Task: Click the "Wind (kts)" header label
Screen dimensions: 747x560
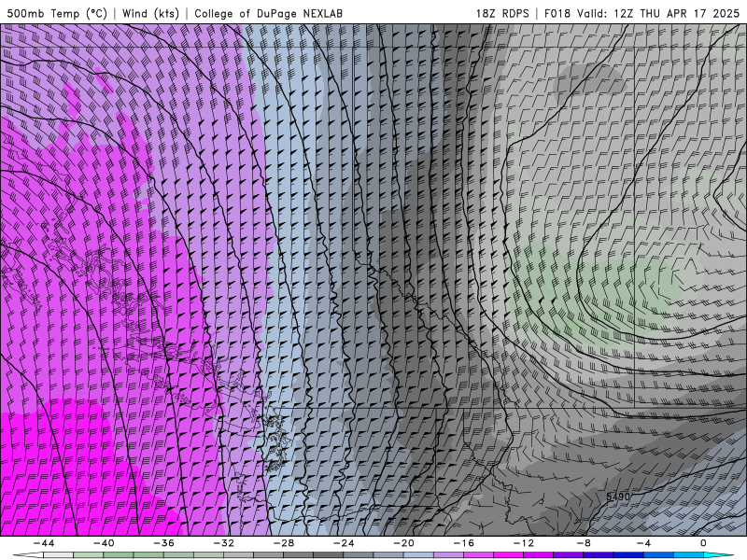Action: (150, 13)
